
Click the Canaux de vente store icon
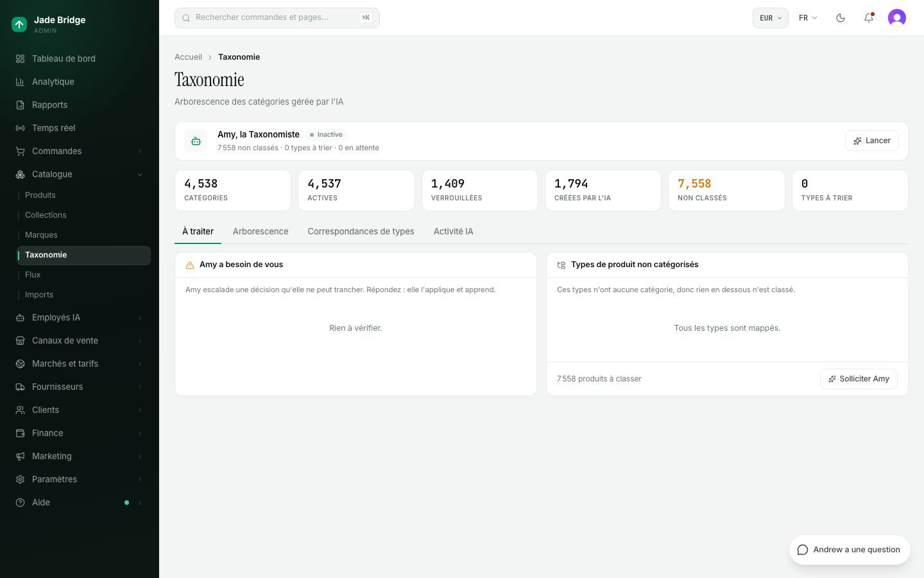point(20,340)
